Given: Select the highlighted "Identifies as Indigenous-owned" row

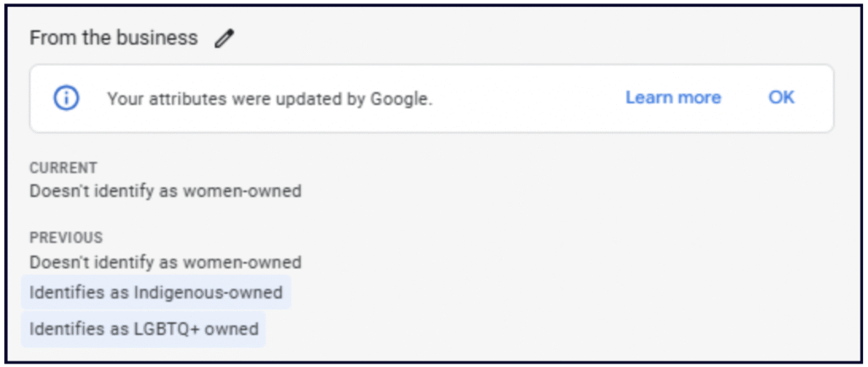Looking at the screenshot, I should 156,292.
